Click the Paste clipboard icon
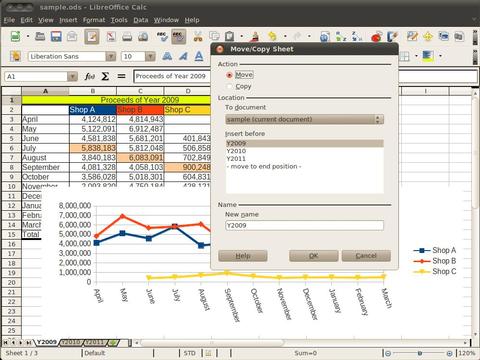Viewport: 480px width, 360px height. (229, 36)
